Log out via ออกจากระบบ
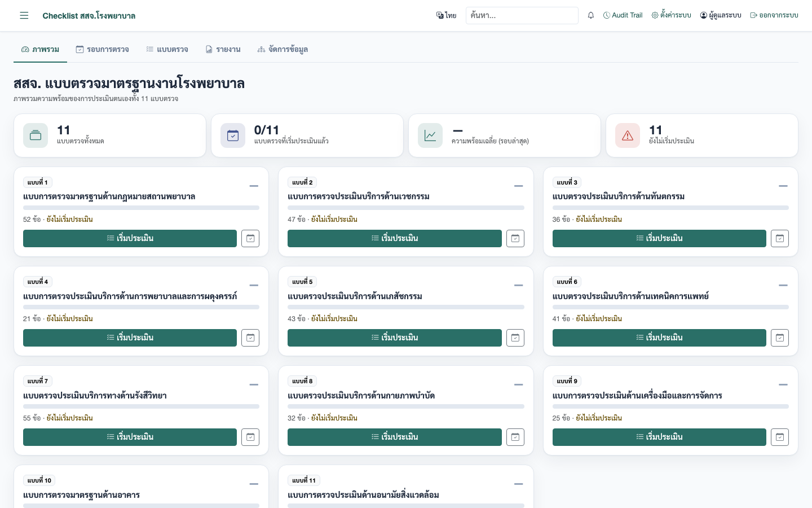 [774, 15]
